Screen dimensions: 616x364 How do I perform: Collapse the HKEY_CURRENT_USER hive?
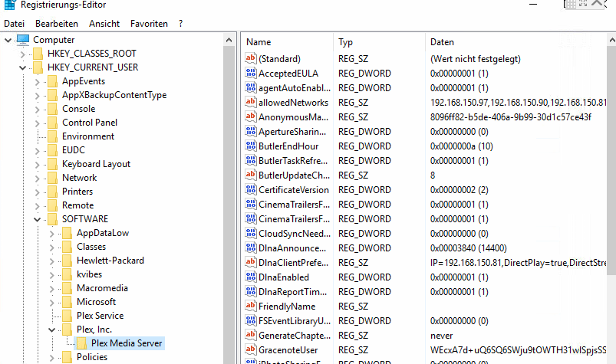[22, 68]
